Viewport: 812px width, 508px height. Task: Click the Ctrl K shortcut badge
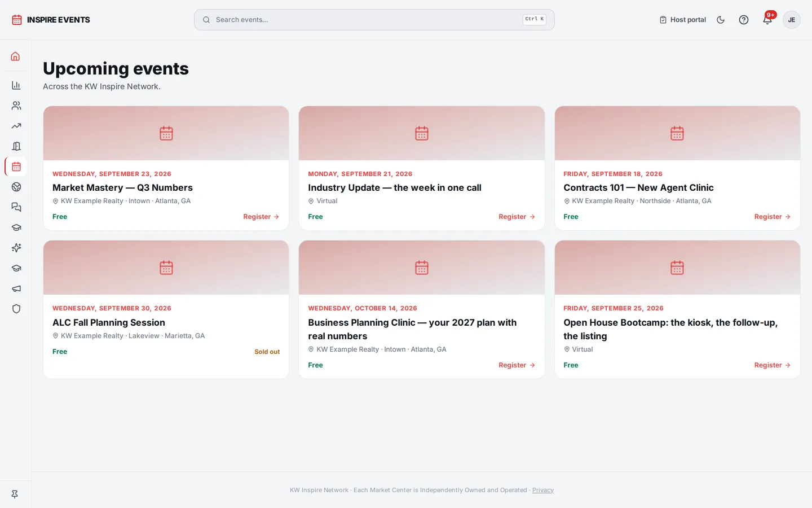(x=535, y=19)
